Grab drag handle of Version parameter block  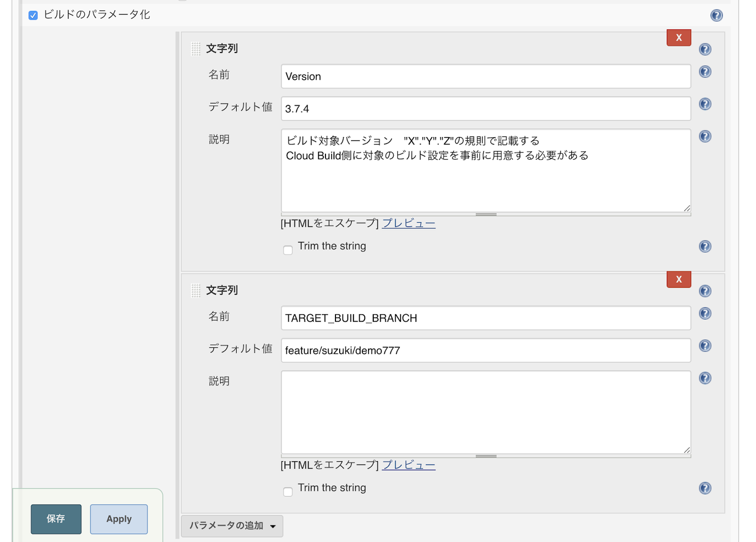click(196, 49)
